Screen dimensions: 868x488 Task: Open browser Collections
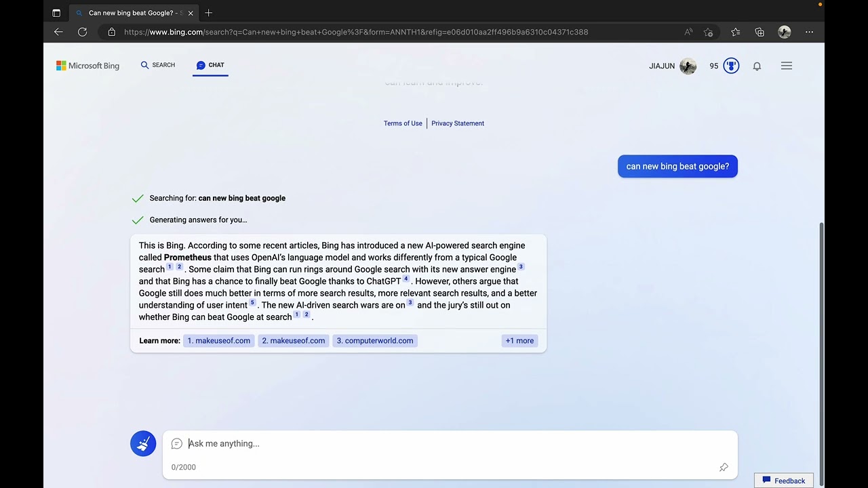759,32
